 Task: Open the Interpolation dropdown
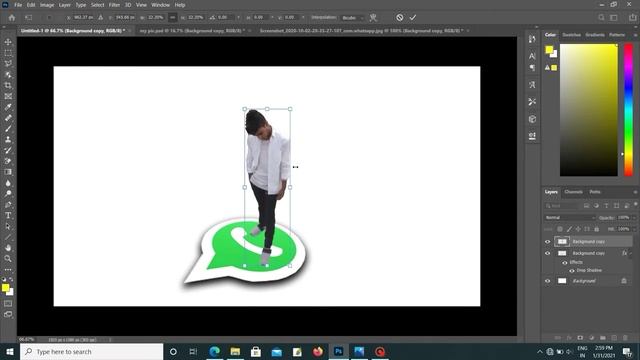point(352,18)
